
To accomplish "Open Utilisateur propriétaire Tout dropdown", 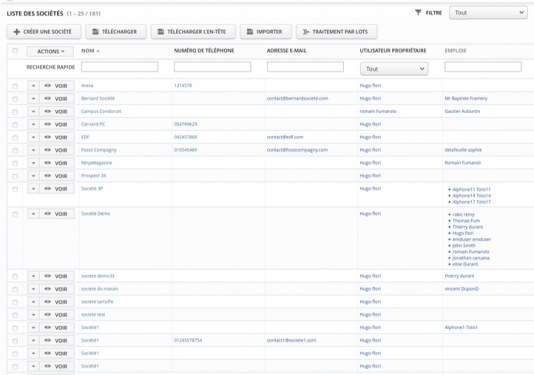I will coord(394,69).
